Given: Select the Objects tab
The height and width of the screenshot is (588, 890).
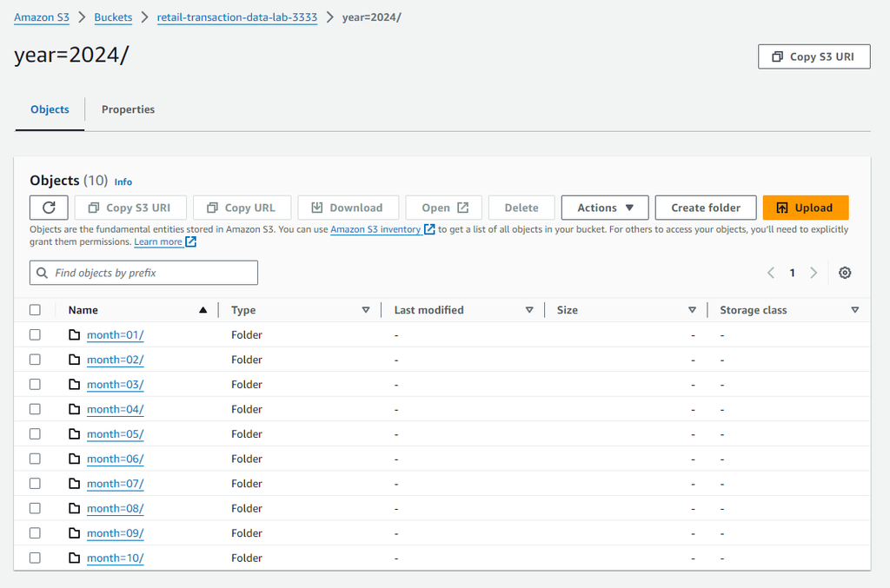Looking at the screenshot, I should (x=50, y=109).
